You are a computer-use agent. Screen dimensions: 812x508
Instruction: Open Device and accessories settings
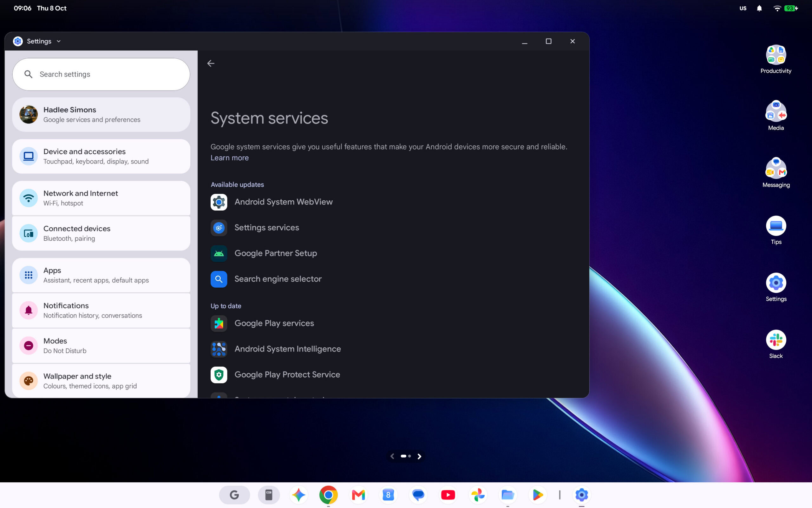(x=101, y=156)
